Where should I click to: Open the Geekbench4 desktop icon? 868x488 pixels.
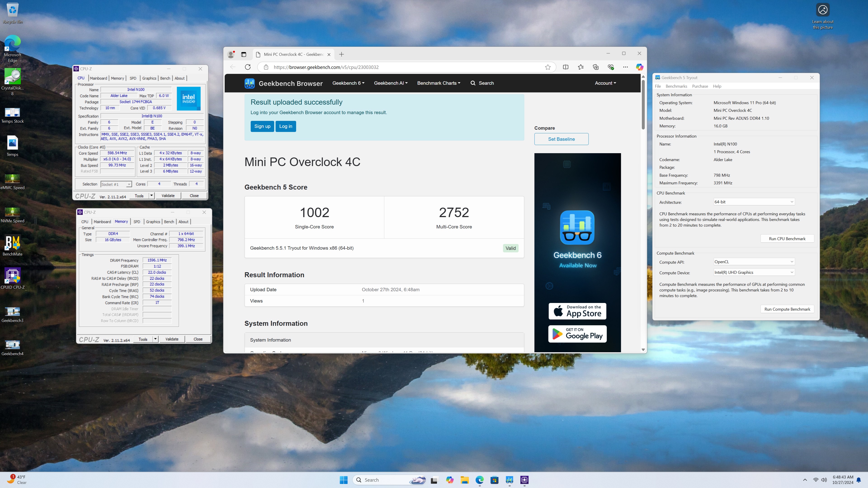click(12, 347)
